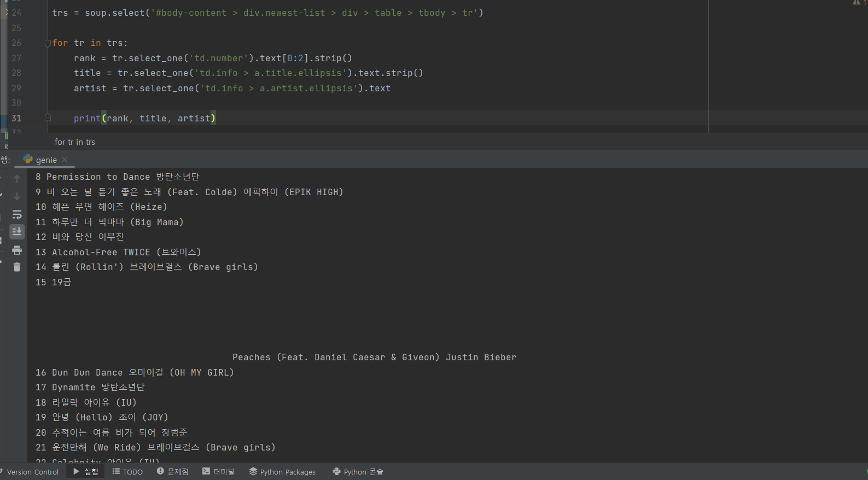This screenshot has width=868, height=480.
Task: Click the up-arrow icon in the run toolbar
Action: click(x=17, y=179)
